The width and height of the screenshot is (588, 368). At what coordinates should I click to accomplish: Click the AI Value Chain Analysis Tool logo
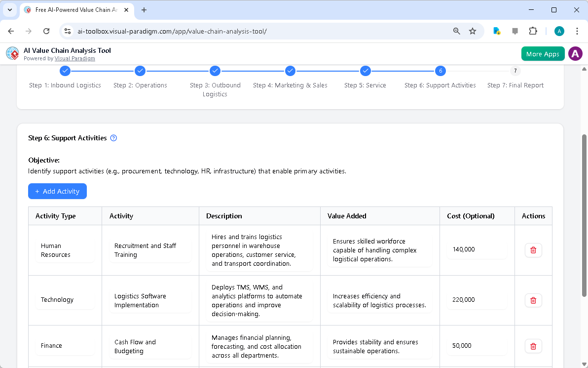12,53
